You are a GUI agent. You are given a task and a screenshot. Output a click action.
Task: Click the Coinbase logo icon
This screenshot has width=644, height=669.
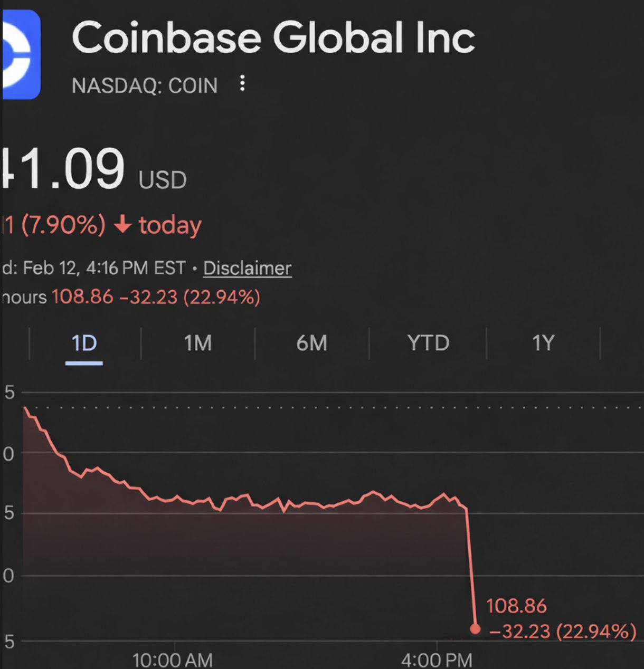21,54
